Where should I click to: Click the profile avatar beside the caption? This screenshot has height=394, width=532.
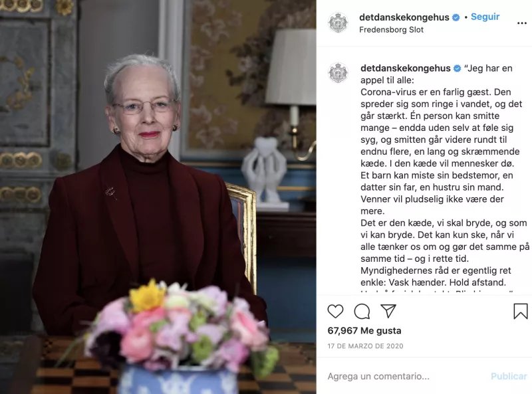click(x=338, y=73)
